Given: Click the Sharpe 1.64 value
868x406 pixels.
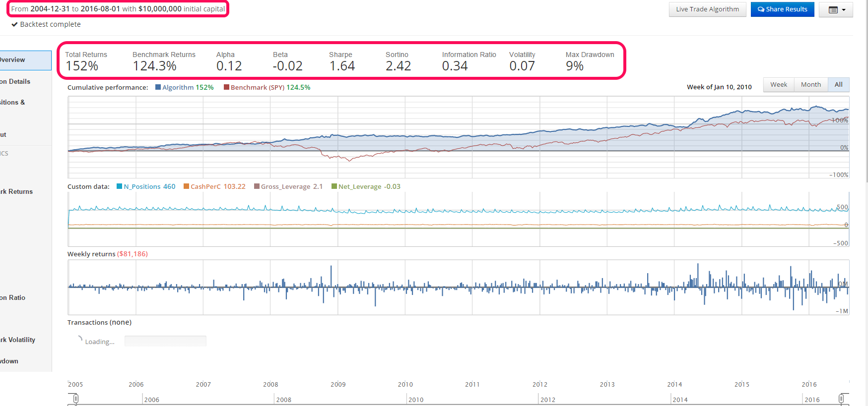Looking at the screenshot, I should click(x=342, y=66).
